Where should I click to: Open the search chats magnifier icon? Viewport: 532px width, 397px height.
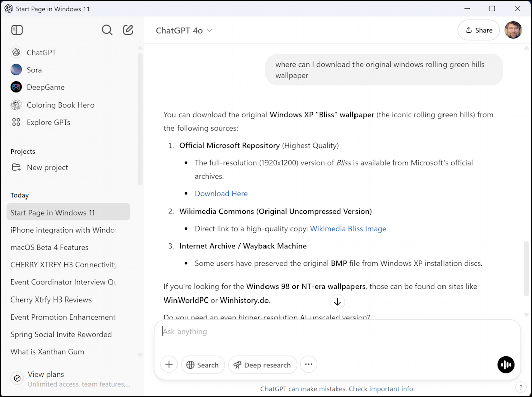tap(107, 30)
